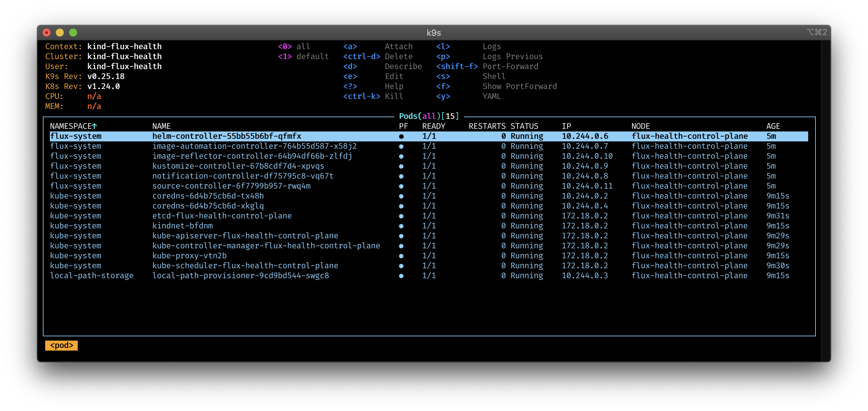Click the k9s window title

tap(434, 33)
